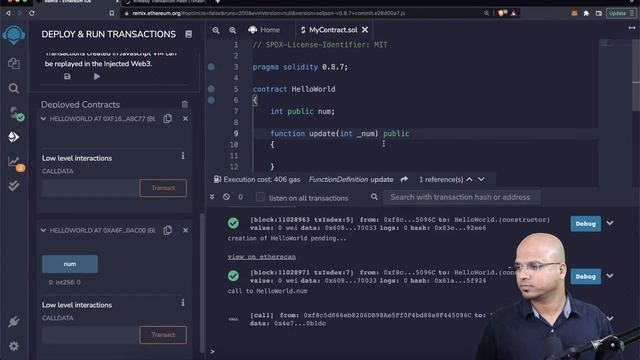The image size is (640, 360).
Task: Debug the block 11028971 transaction
Action: pos(585,276)
